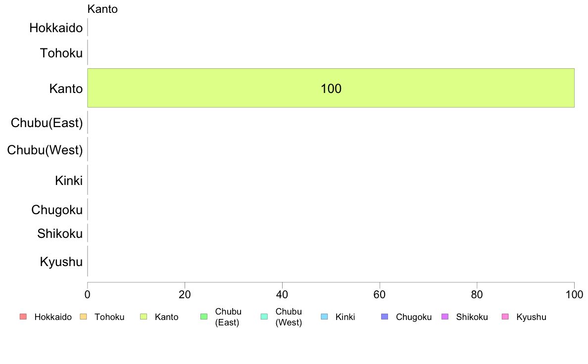Image resolution: width=588 pixels, height=364 pixels.
Task: Click the Chubu(East) y-axis label
Action: 47,123
